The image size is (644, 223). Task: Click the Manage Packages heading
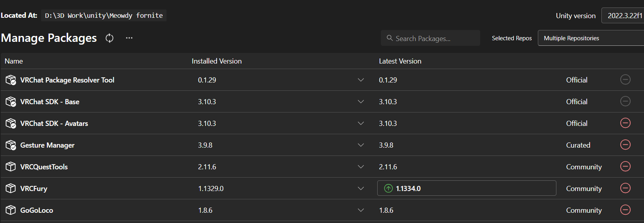coord(49,38)
